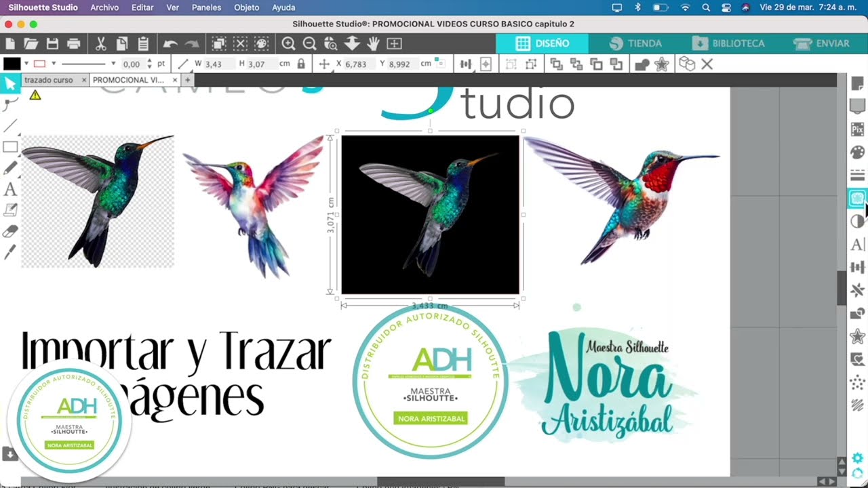Open the Page Setup panel icon

point(857,83)
